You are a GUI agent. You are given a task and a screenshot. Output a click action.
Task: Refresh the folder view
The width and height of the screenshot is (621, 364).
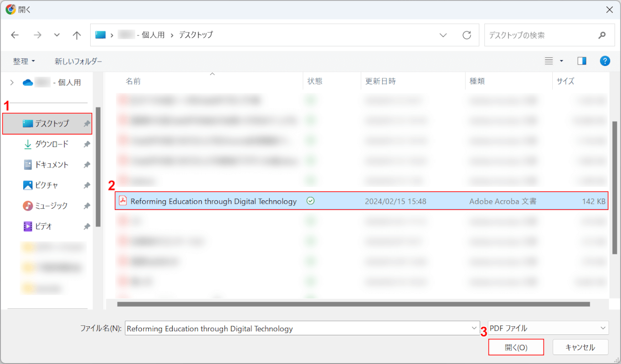pyautogui.click(x=467, y=35)
